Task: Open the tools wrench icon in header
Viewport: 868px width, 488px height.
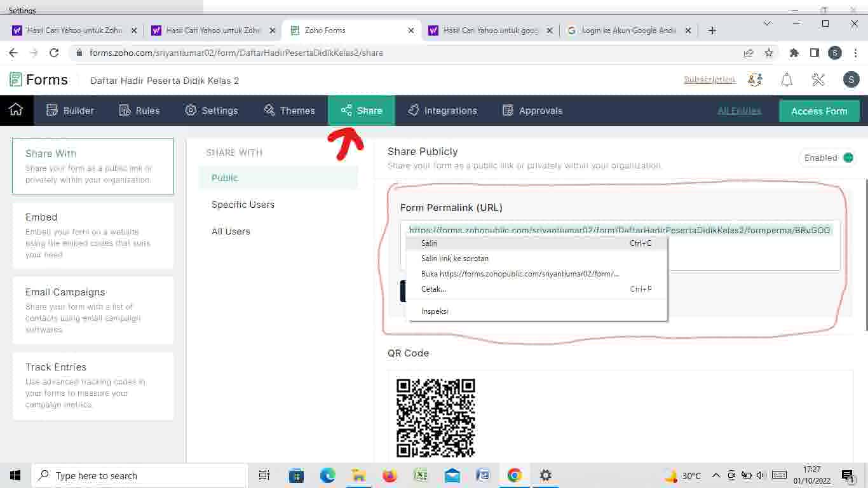Action: point(818,79)
